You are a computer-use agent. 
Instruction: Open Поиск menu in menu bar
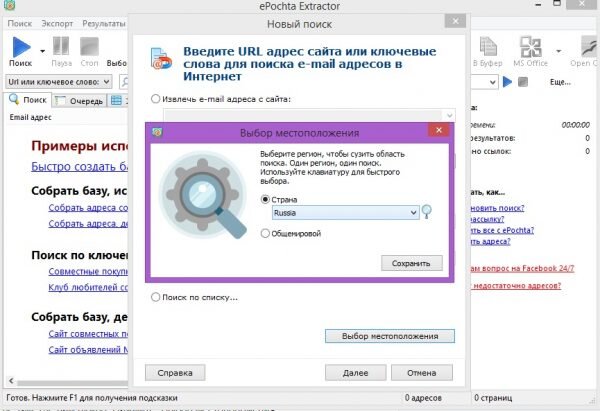pyautogui.click(x=20, y=23)
